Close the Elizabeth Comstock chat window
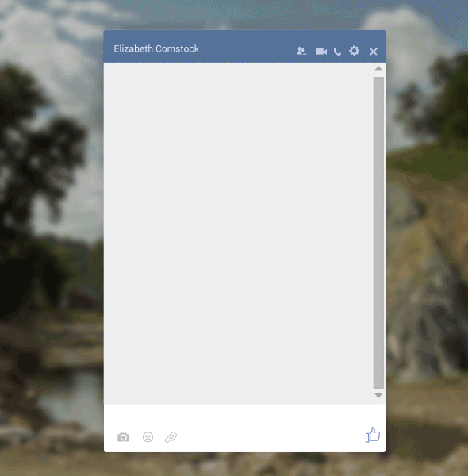468x476 pixels. pyautogui.click(x=374, y=52)
